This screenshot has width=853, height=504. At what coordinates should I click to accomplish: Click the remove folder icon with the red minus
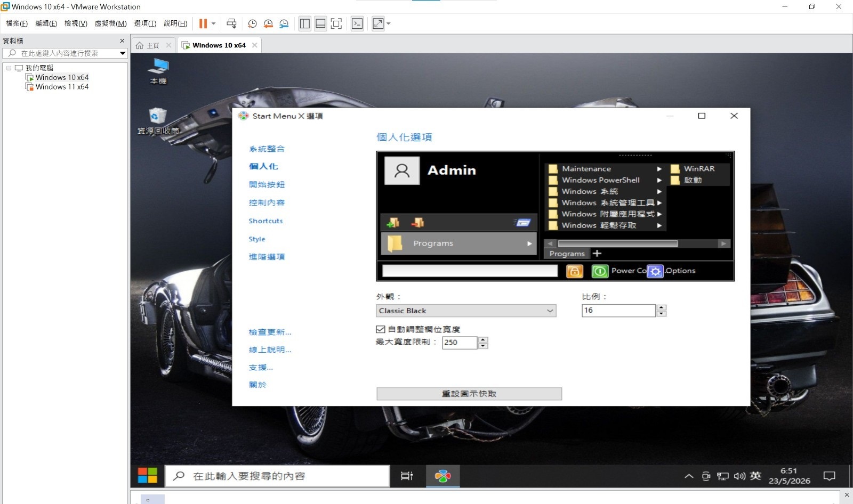[x=417, y=222]
